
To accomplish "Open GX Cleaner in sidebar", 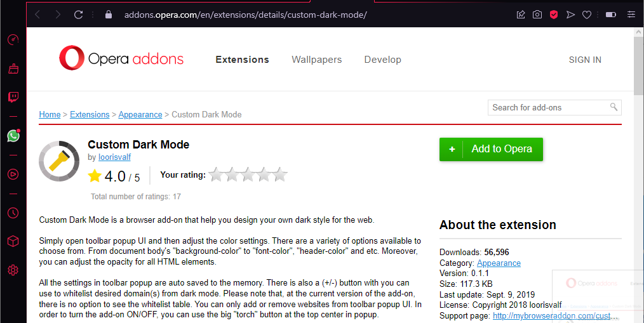I will pyautogui.click(x=13, y=69).
